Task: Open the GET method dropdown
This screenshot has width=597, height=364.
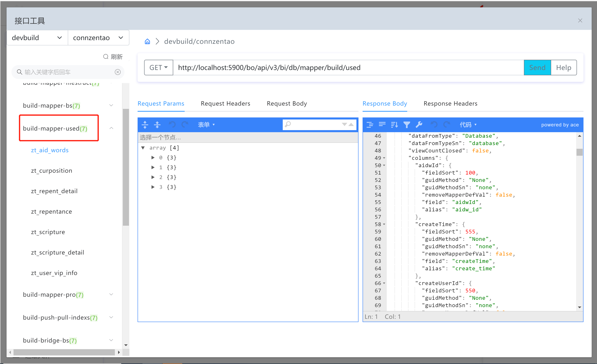Action: [158, 68]
